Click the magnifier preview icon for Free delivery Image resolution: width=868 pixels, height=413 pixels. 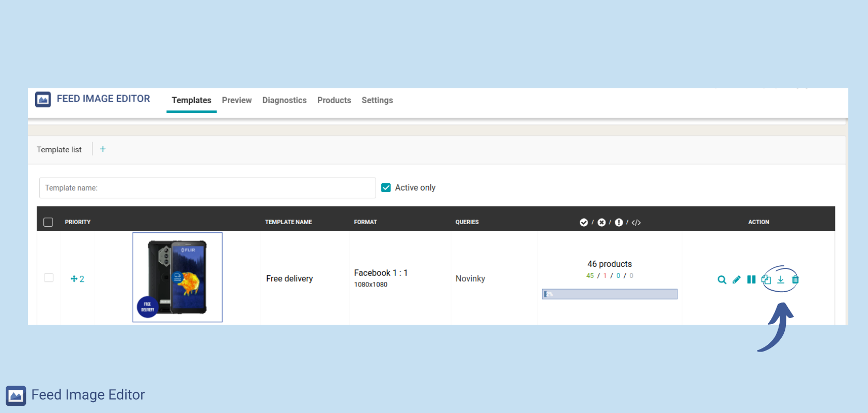[722, 280]
